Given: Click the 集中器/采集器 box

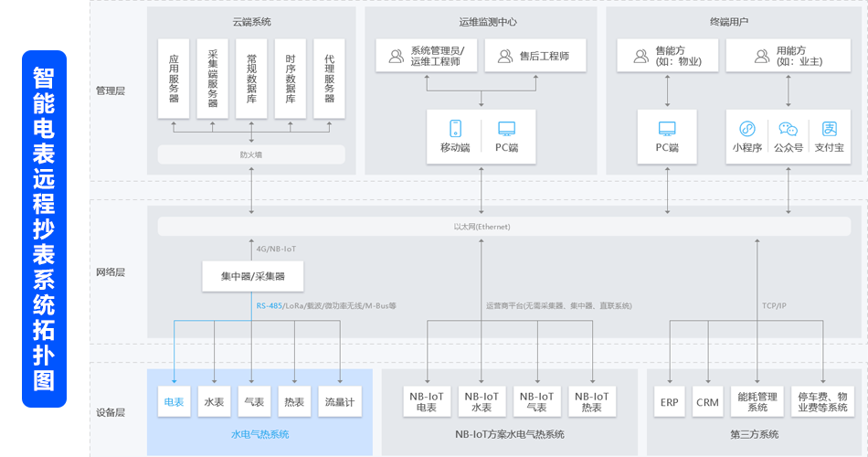Looking at the screenshot, I should tap(252, 276).
